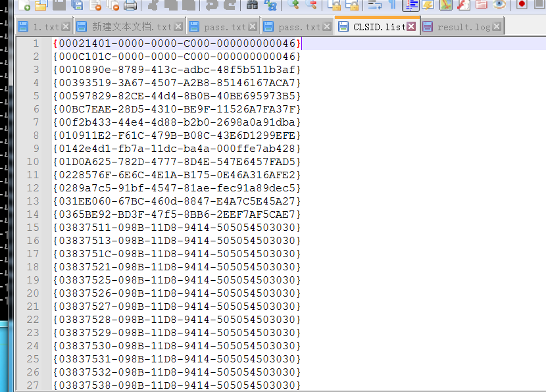Close the CLSID.list tab

pyautogui.click(x=411, y=26)
